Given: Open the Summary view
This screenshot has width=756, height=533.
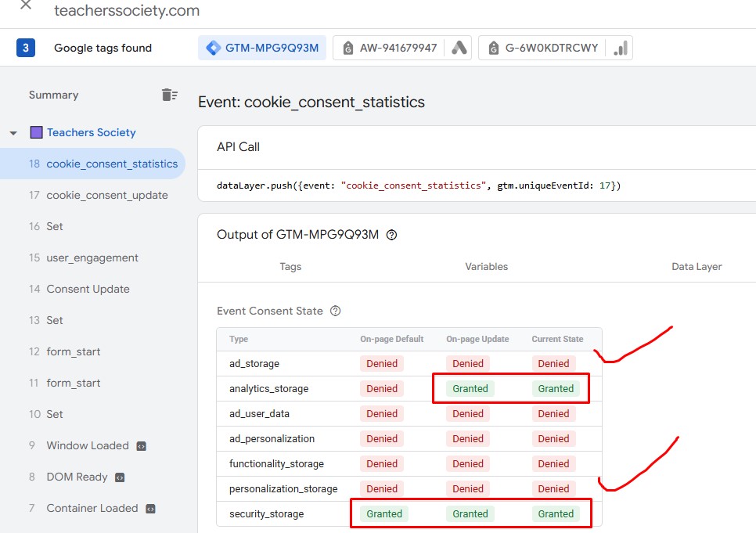Looking at the screenshot, I should (x=53, y=95).
